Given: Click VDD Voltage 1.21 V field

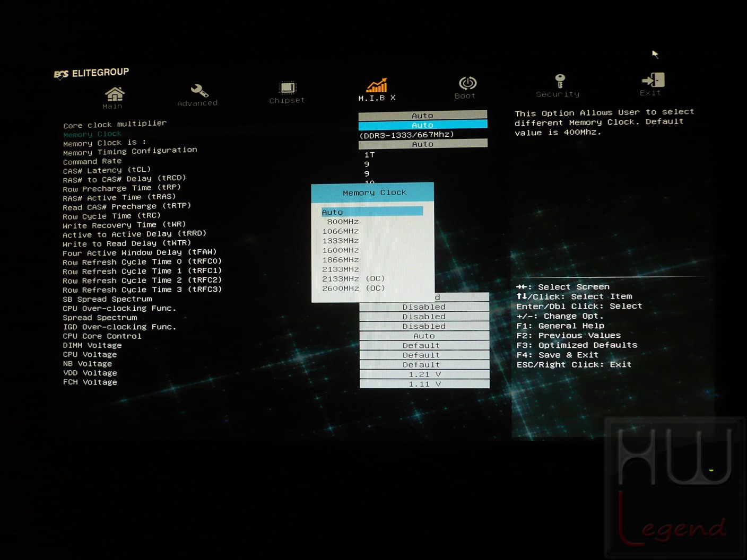Looking at the screenshot, I should tap(424, 374).
